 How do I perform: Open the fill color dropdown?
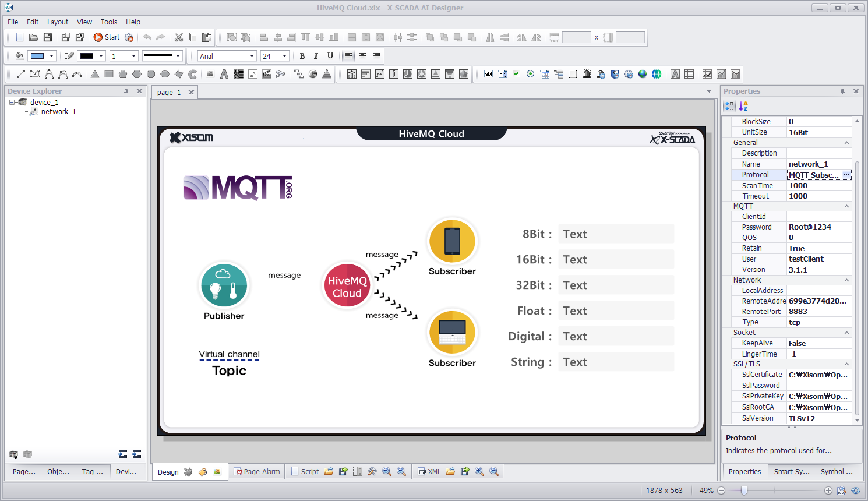tap(51, 56)
